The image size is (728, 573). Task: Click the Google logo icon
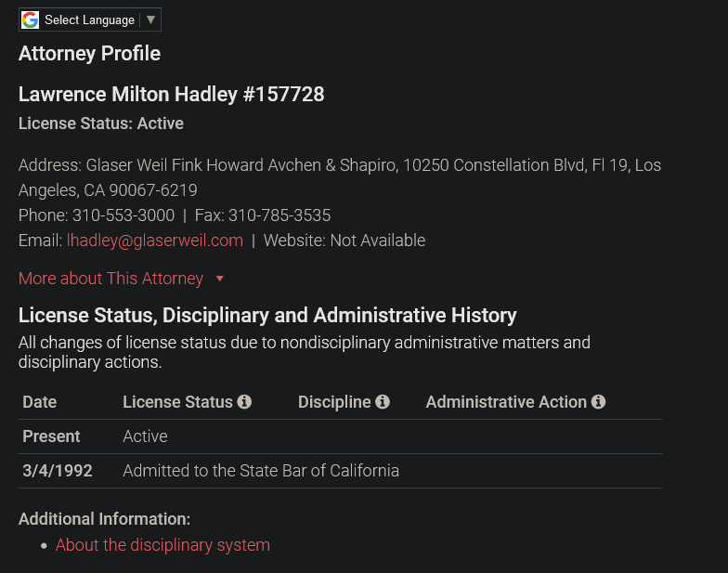pyautogui.click(x=31, y=20)
